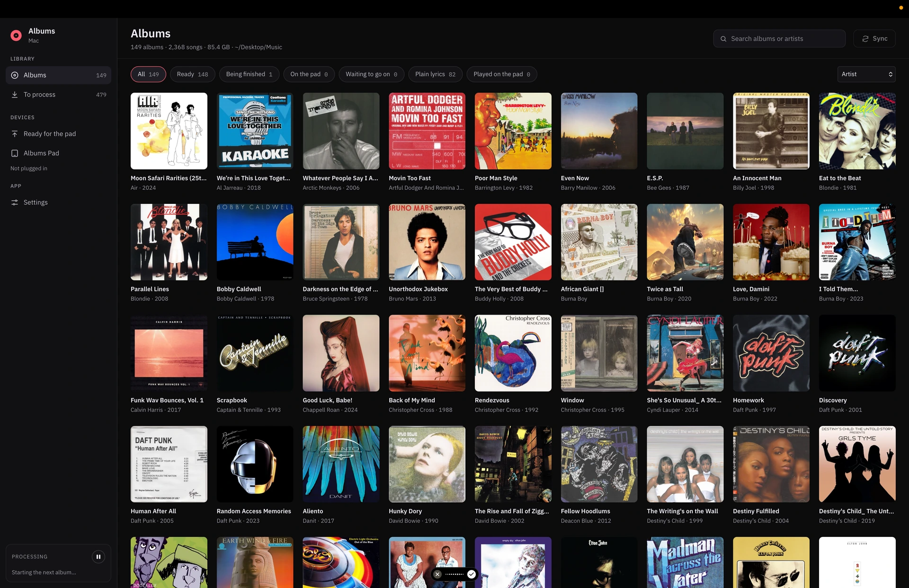This screenshot has height=588, width=909.
Task: Click the 'Arctic Monkeys · 2006' caption
Action: (x=331, y=188)
